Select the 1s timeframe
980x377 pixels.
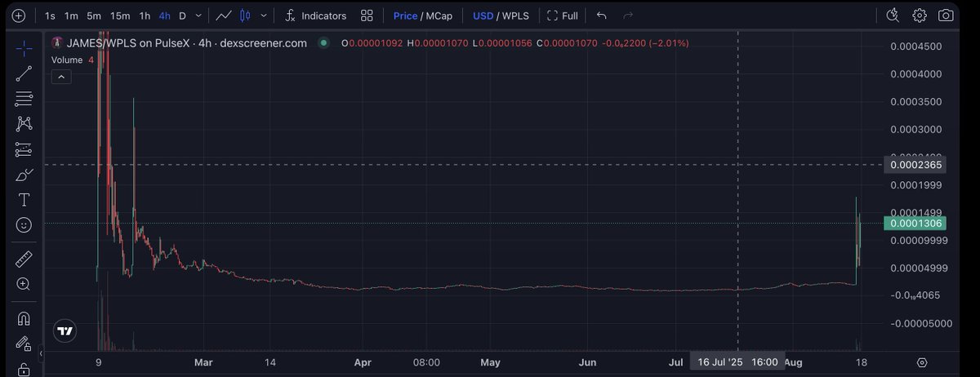tap(51, 16)
